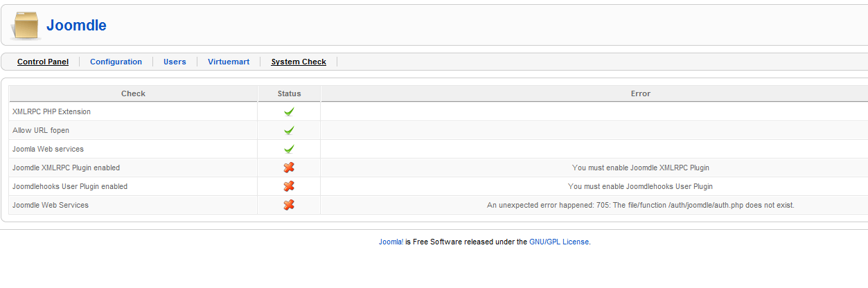
Task: Click the red X for Joomdle Web Services
Action: [x=289, y=205]
